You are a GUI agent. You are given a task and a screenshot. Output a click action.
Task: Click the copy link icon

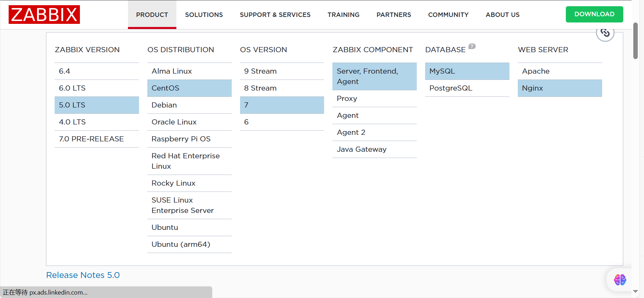coord(605,33)
